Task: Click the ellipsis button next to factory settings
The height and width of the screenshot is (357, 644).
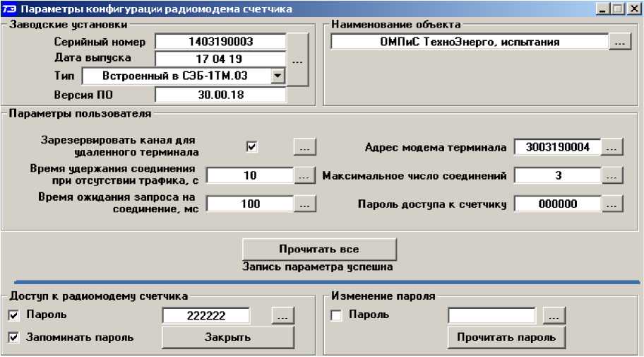Action: 297,60
